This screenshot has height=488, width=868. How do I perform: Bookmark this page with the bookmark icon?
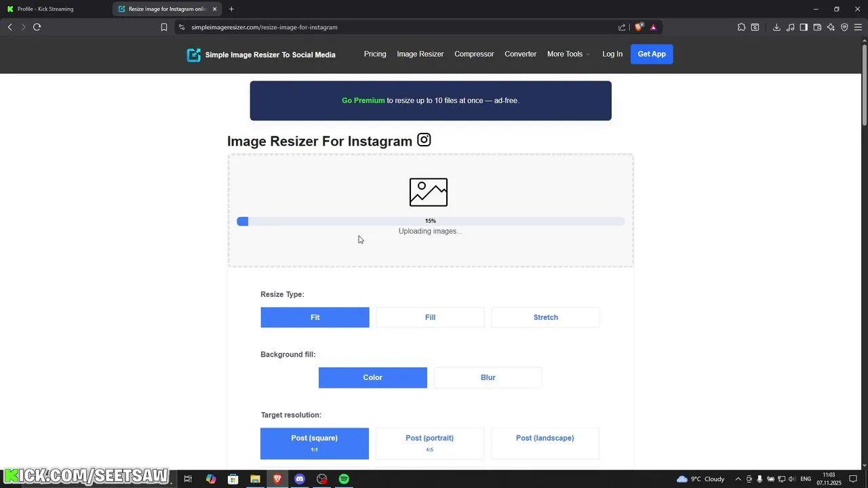click(x=164, y=27)
